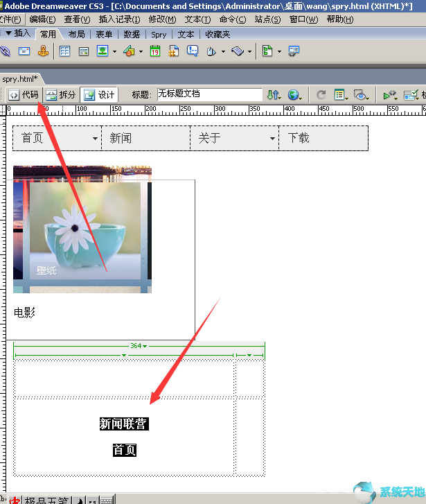
Task: Click the Hyperlink chain icon
Action: point(4,51)
